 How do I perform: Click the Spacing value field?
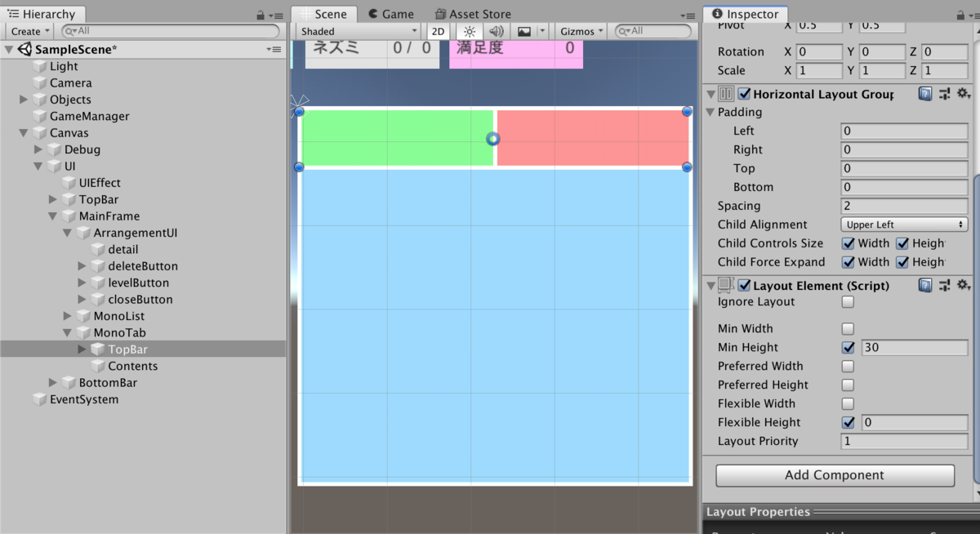pyautogui.click(x=904, y=206)
